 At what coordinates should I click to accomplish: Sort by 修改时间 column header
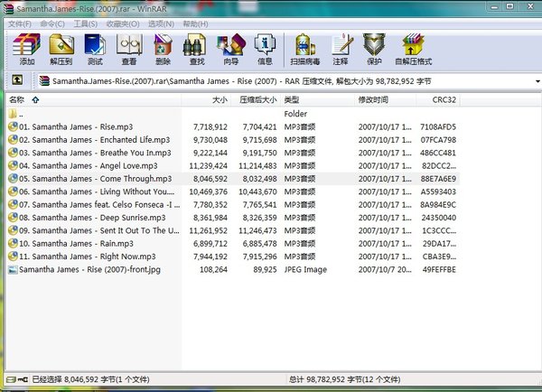(x=386, y=100)
